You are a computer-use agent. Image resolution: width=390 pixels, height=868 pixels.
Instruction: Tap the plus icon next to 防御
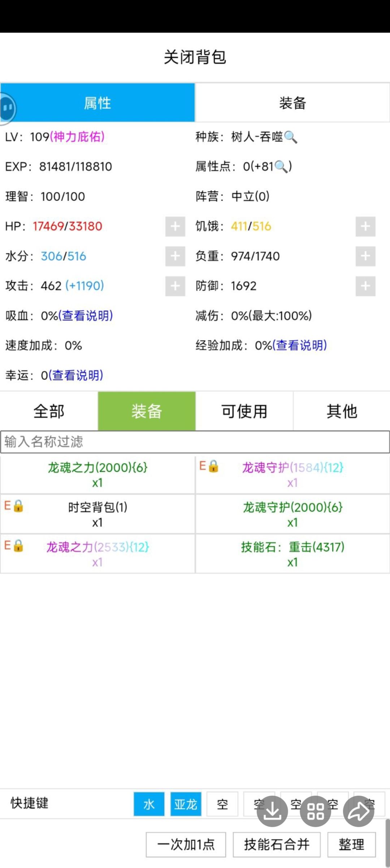tap(365, 286)
